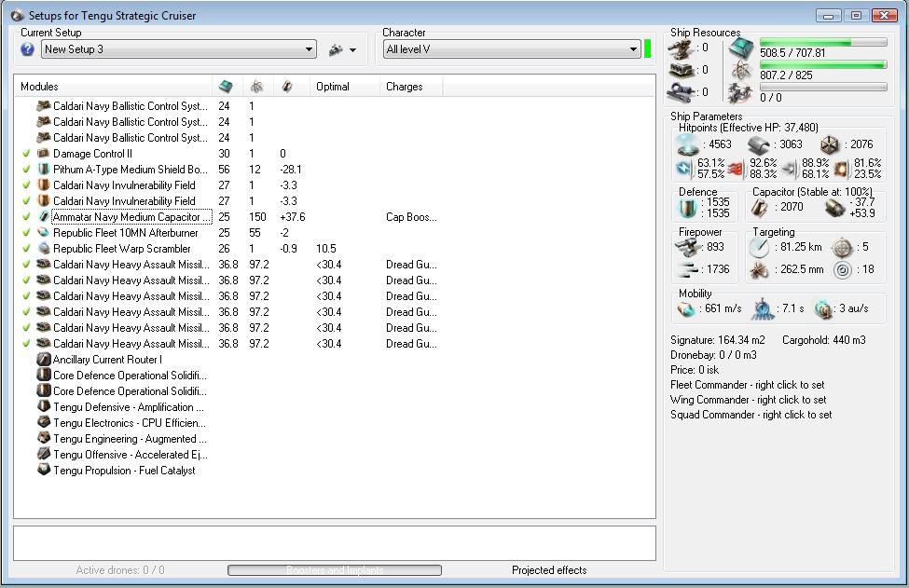Click the capacitor column header icon
909x588 pixels.
coord(287,87)
